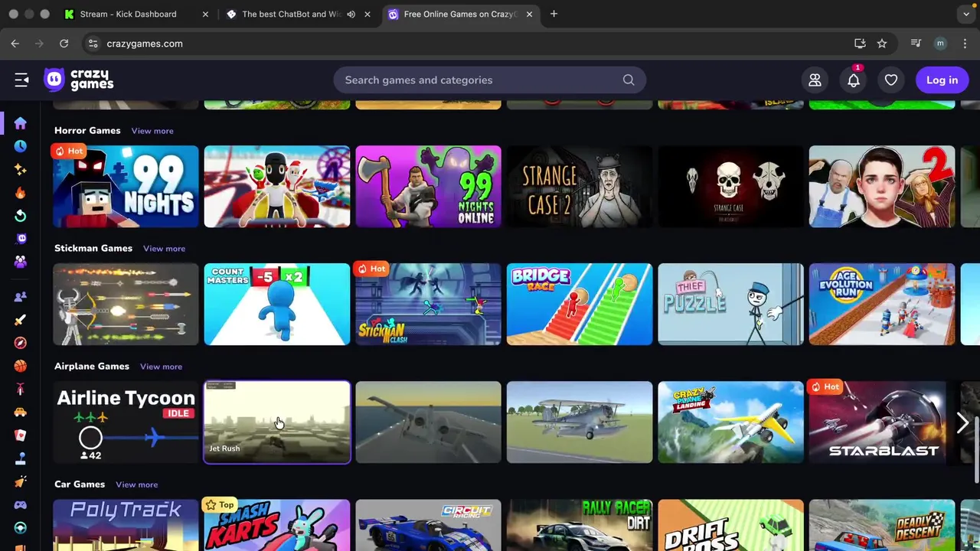View more Stickman Games
980x551 pixels.
click(164, 249)
